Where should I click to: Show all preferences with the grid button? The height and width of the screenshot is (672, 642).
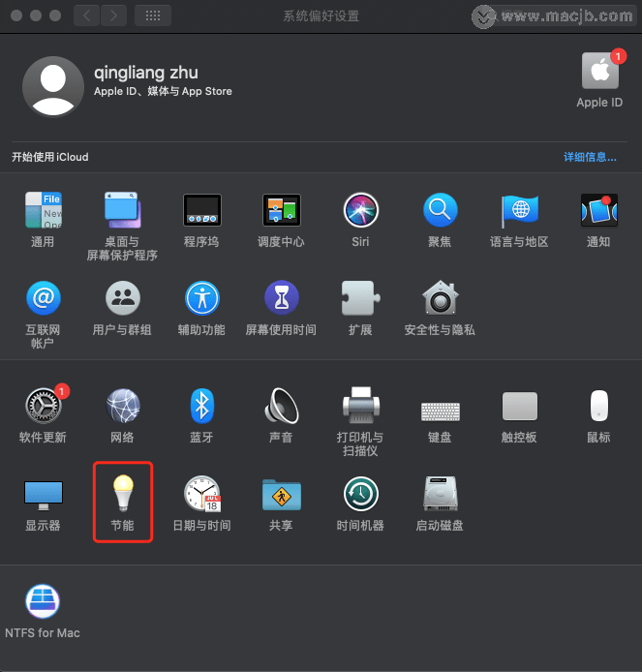pyautogui.click(x=153, y=15)
